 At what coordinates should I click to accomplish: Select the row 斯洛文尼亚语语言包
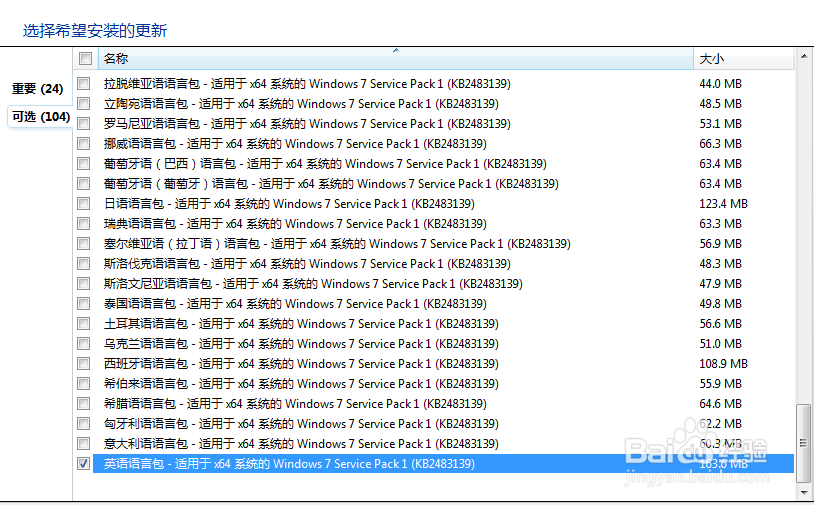pyautogui.click(x=443, y=283)
